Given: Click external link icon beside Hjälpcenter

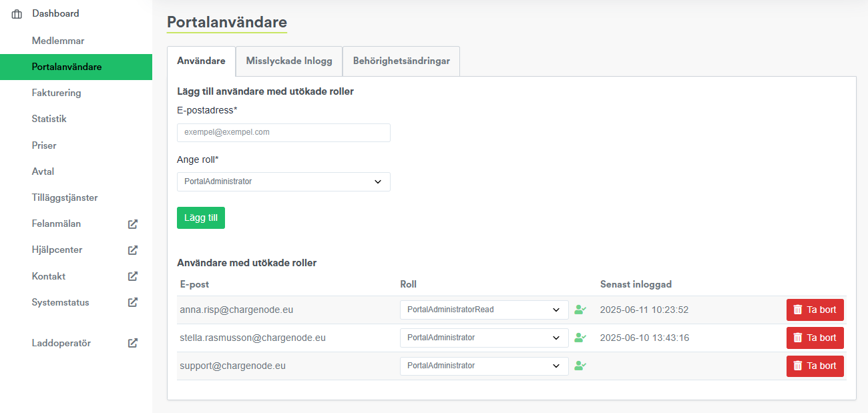Looking at the screenshot, I should click(x=133, y=250).
